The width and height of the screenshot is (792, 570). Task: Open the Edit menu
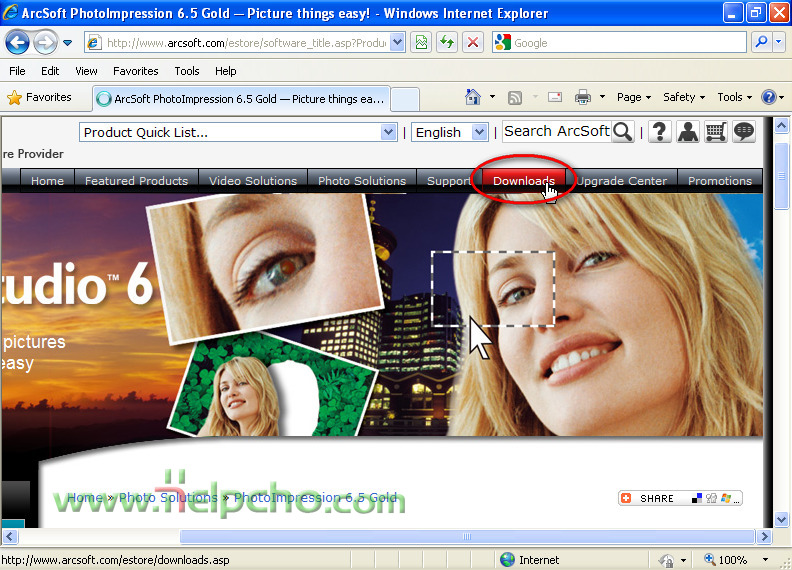click(50, 71)
